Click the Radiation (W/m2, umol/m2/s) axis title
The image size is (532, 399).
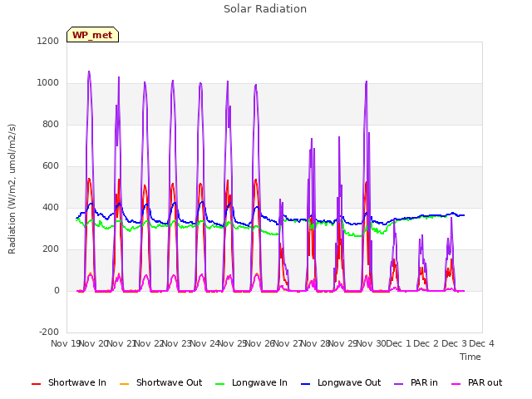12,189
